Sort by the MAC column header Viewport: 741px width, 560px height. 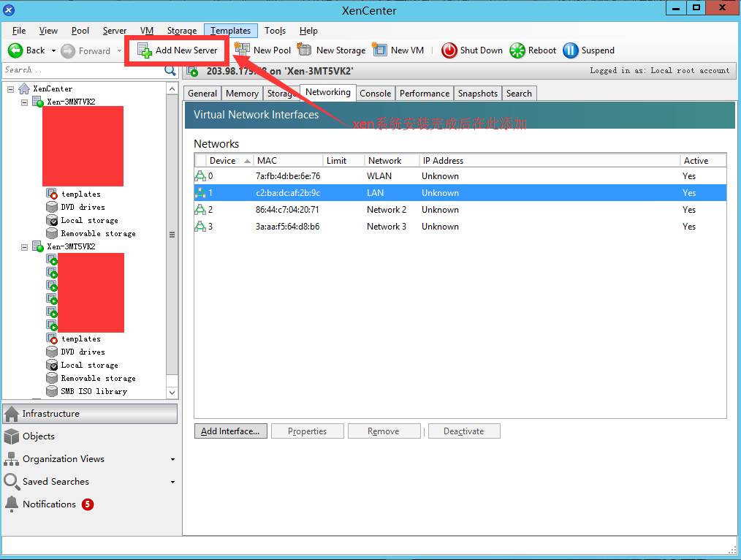(x=288, y=161)
